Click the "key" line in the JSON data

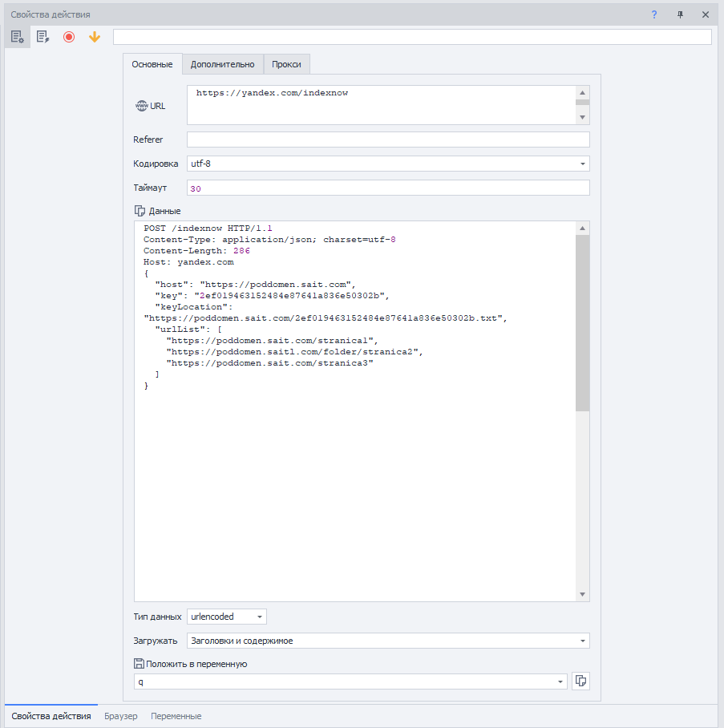(272, 296)
